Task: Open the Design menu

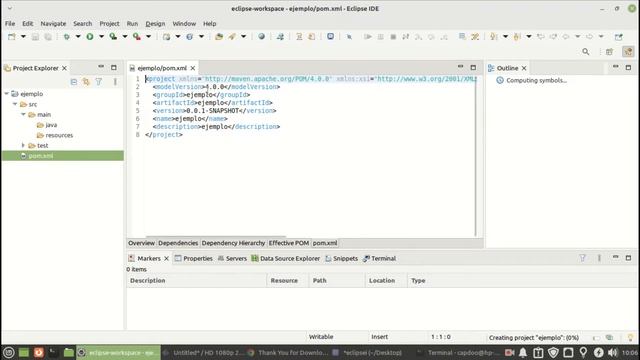Action: 156,24
